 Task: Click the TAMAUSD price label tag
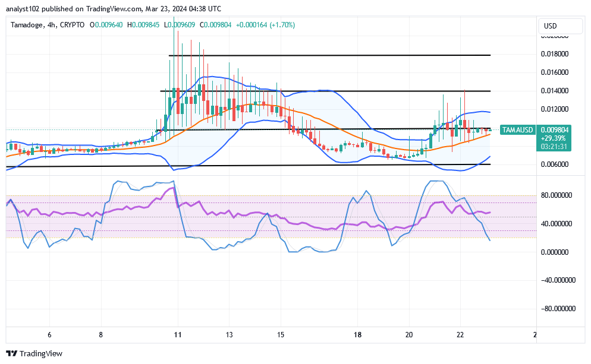tap(517, 130)
